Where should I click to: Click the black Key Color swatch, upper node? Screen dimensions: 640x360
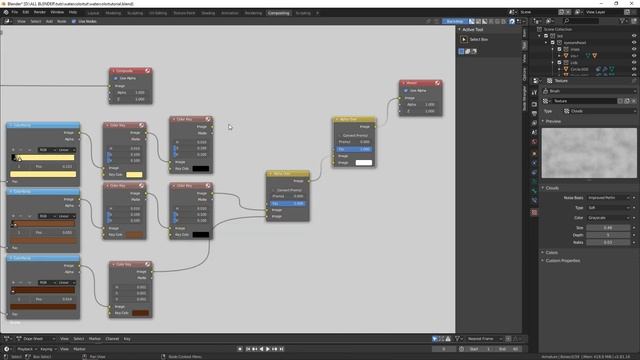201,169
